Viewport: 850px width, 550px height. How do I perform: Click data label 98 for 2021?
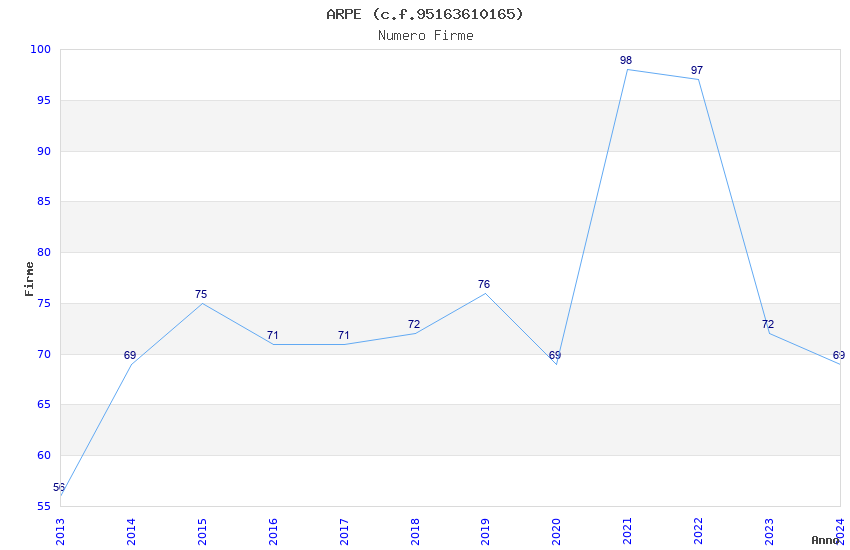pos(626,60)
